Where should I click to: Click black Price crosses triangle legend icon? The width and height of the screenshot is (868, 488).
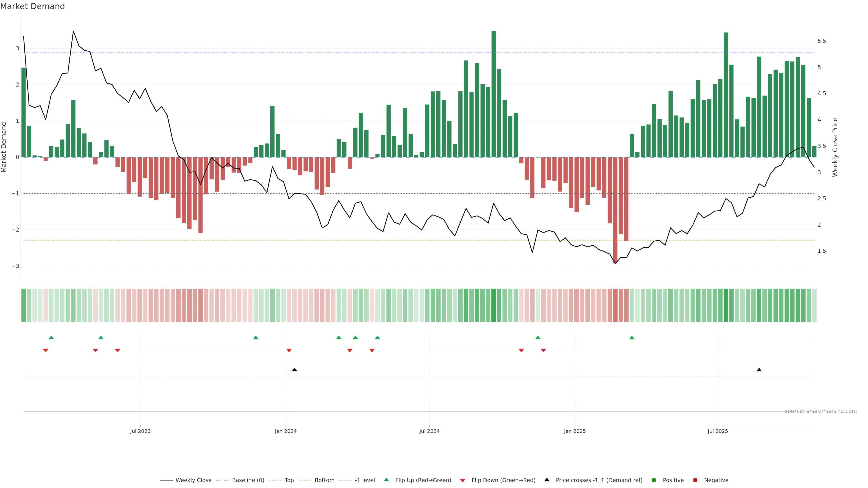[x=547, y=480]
